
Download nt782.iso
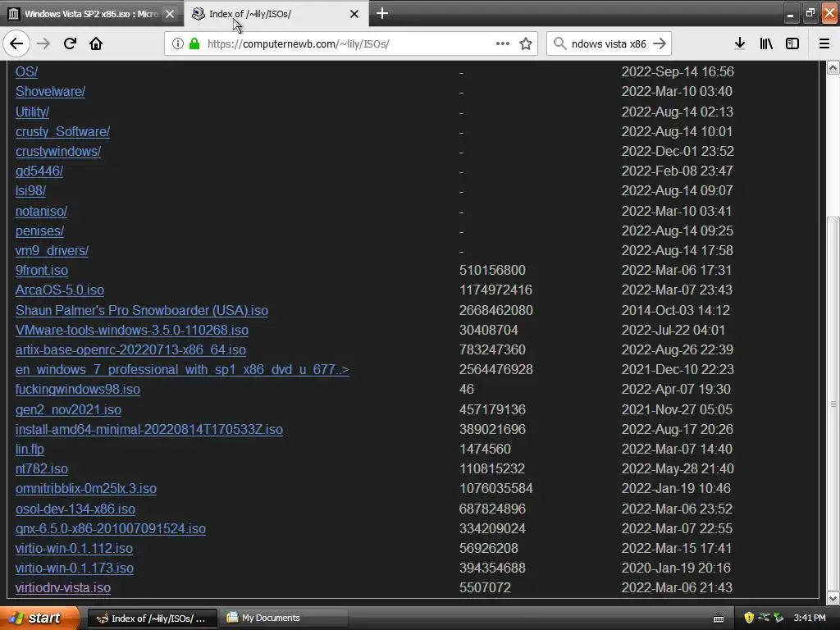pyautogui.click(x=42, y=468)
